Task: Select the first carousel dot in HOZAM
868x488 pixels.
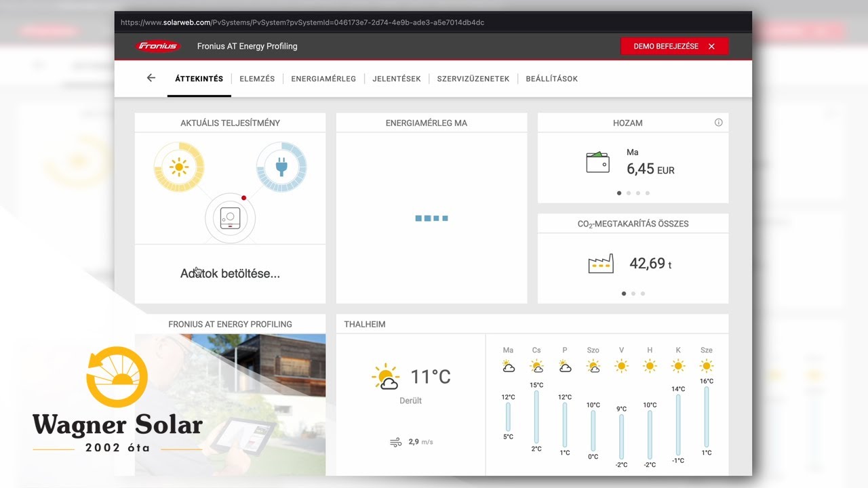Action: (x=619, y=193)
